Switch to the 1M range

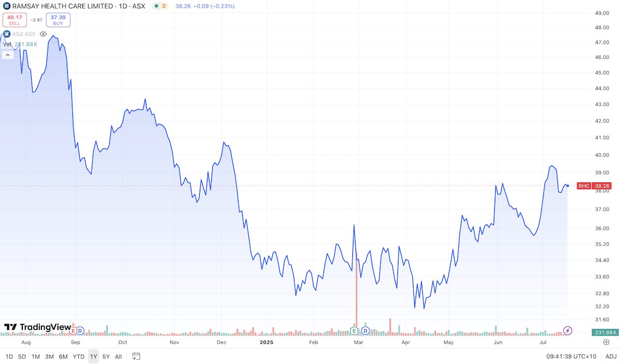point(36,356)
